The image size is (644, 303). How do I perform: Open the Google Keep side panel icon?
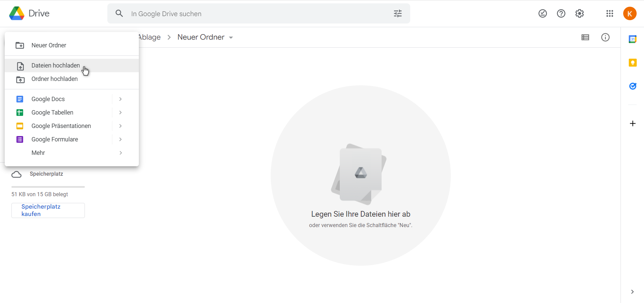[x=633, y=63]
